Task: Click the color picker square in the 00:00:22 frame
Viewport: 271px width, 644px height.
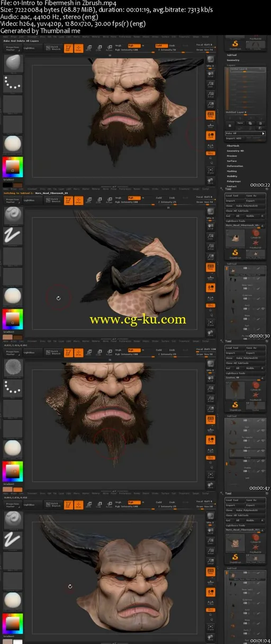Action: [x=13, y=167]
